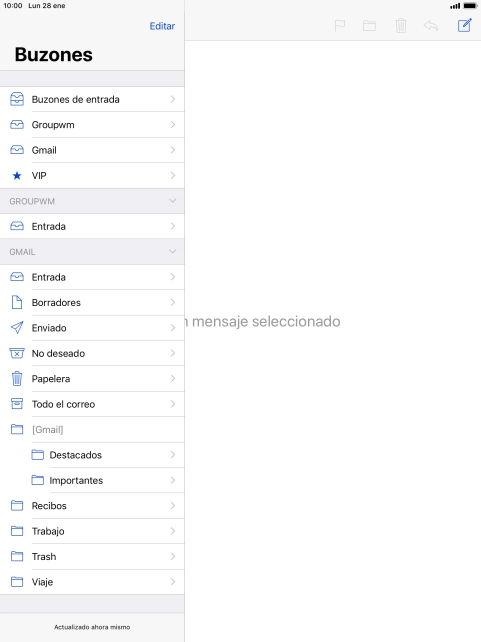The width and height of the screenshot is (481, 642).
Task: Tap the compose new message icon
Action: point(465,26)
